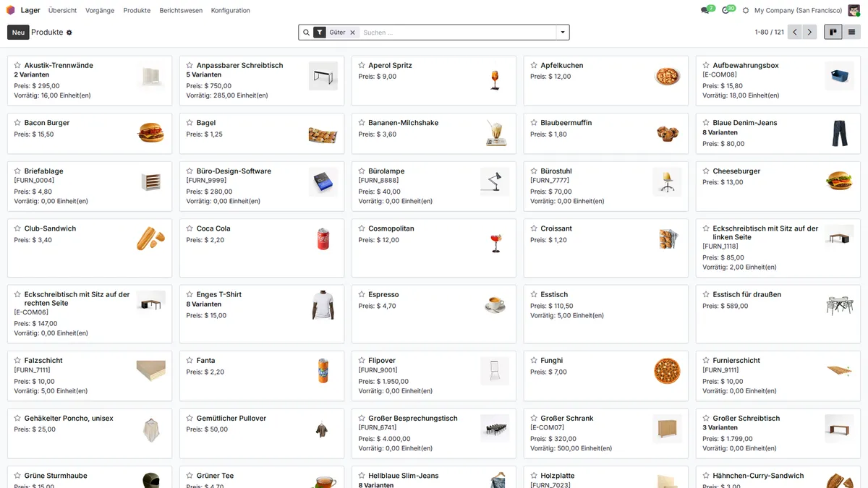
Task: Click the filter funnel icon in search
Action: coord(320,33)
